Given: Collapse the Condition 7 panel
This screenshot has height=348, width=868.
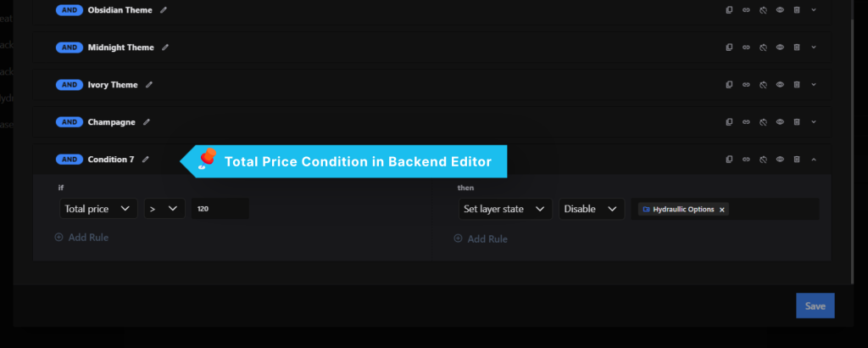Looking at the screenshot, I should (x=813, y=160).
